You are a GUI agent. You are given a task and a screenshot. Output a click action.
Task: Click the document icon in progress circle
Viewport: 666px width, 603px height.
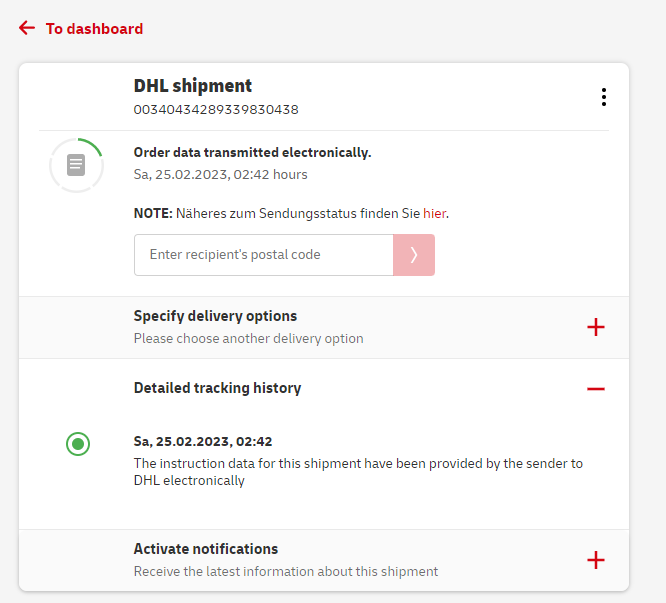pyautogui.click(x=76, y=165)
